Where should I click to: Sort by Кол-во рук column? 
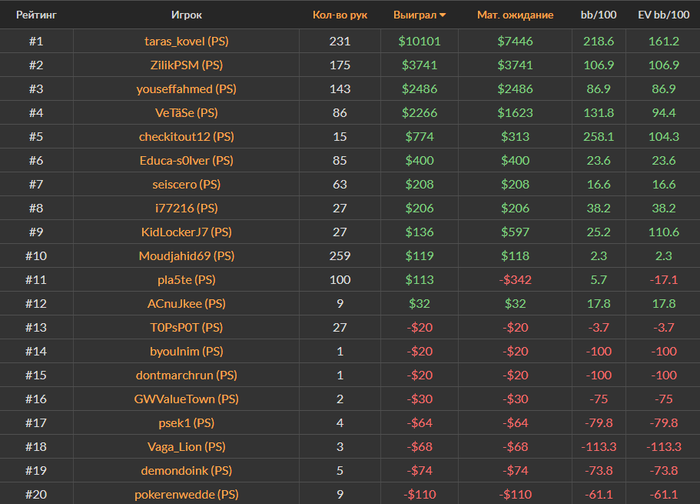tap(340, 16)
